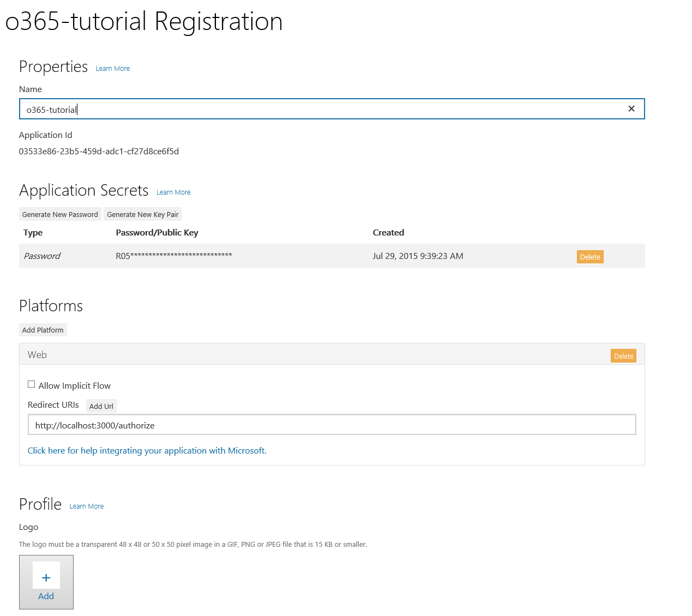
Task: Delete the Web platform
Action: [x=623, y=356]
